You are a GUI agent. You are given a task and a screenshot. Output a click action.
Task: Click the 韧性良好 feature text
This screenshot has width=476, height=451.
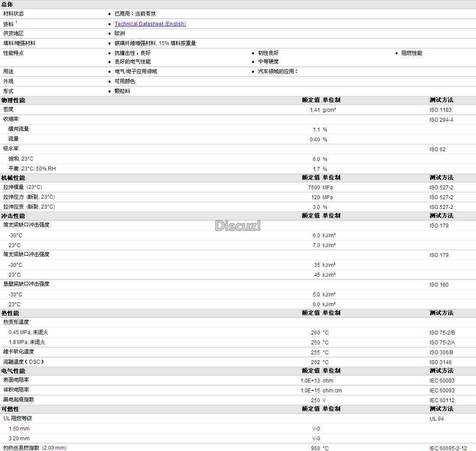coord(268,53)
